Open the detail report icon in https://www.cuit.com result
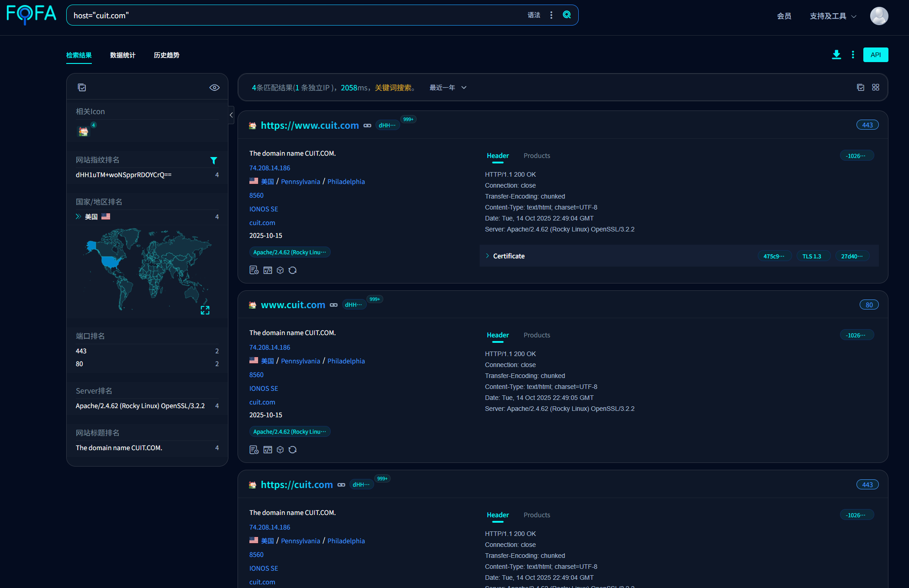The width and height of the screenshot is (909, 588). click(254, 270)
